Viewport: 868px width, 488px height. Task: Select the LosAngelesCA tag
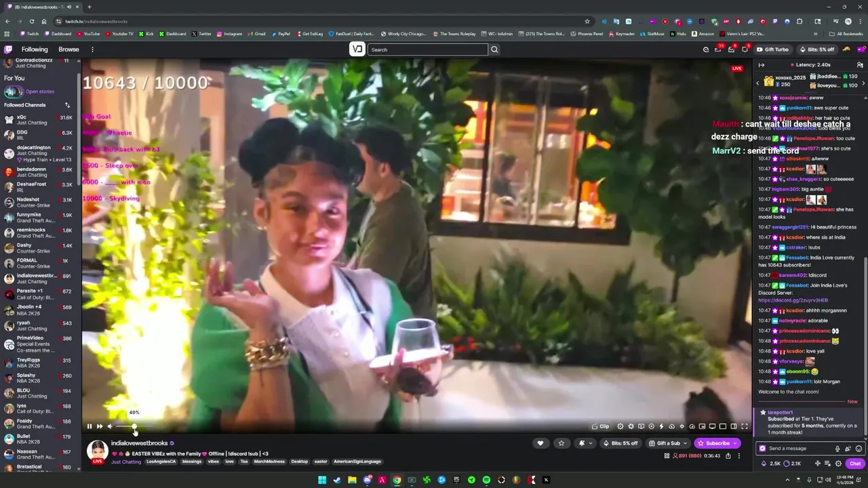pos(161,462)
